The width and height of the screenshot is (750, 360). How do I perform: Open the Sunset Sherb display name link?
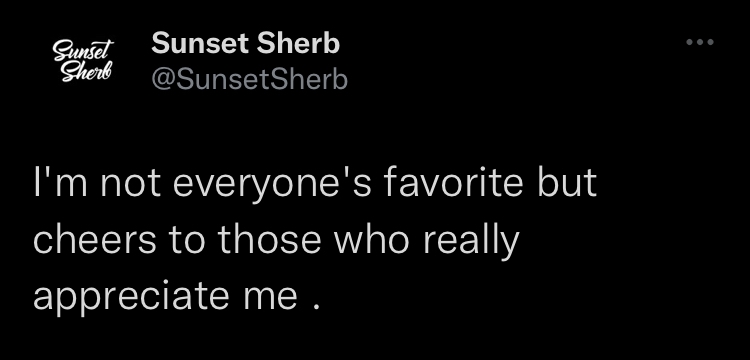coord(245,44)
